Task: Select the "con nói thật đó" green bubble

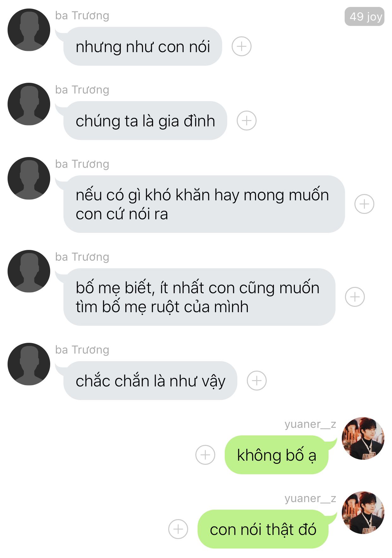Action: pos(263,529)
